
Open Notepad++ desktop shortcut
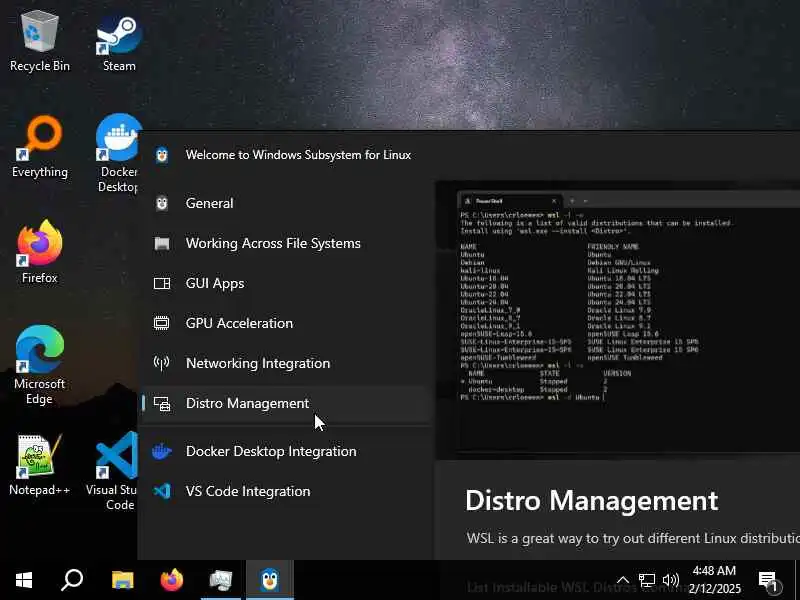point(39,465)
